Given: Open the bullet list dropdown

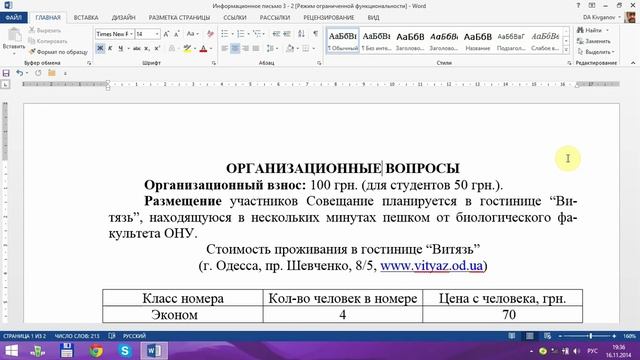Looking at the screenshot, I should click(x=232, y=34).
